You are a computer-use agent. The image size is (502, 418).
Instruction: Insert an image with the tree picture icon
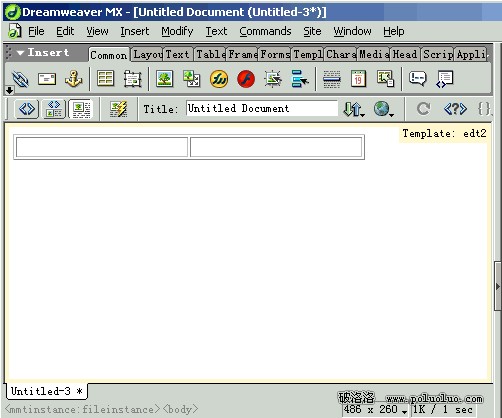(x=164, y=79)
